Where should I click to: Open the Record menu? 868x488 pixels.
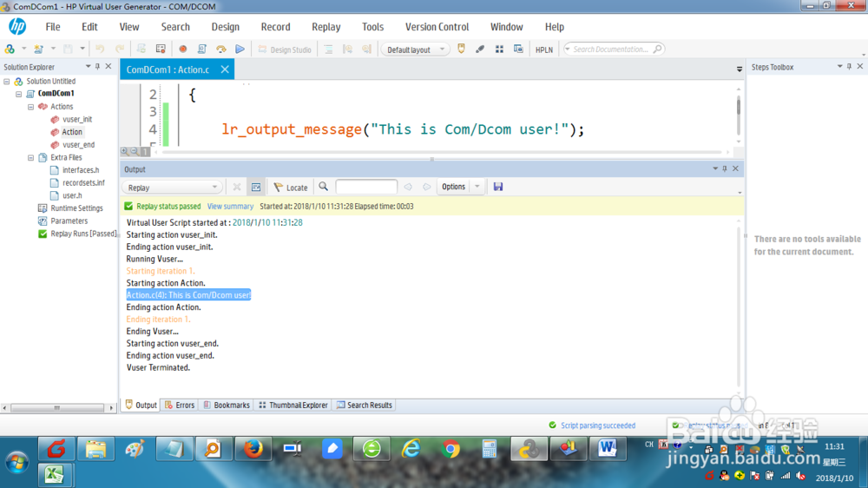coord(276,27)
